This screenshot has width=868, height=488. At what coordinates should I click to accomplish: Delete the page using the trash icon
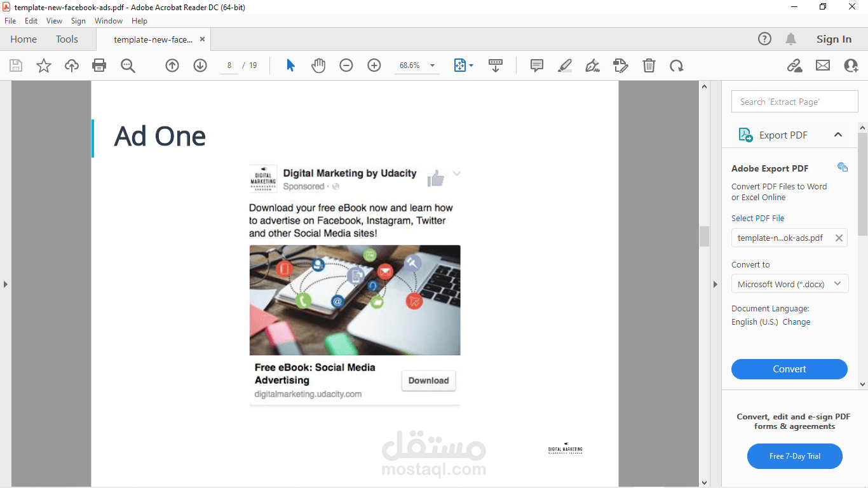[649, 65]
